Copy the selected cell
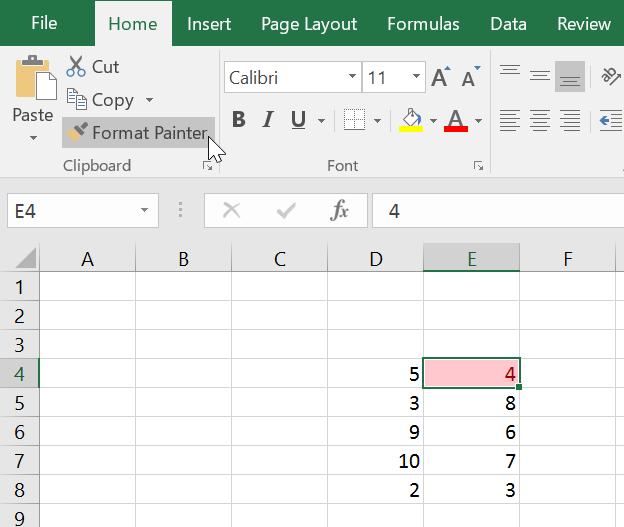 point(100,100)
